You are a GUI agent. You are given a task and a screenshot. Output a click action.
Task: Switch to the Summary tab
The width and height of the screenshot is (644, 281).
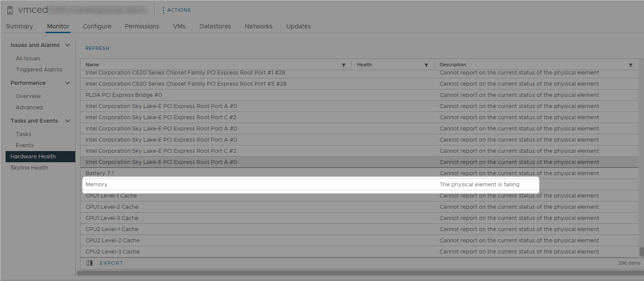19,26
